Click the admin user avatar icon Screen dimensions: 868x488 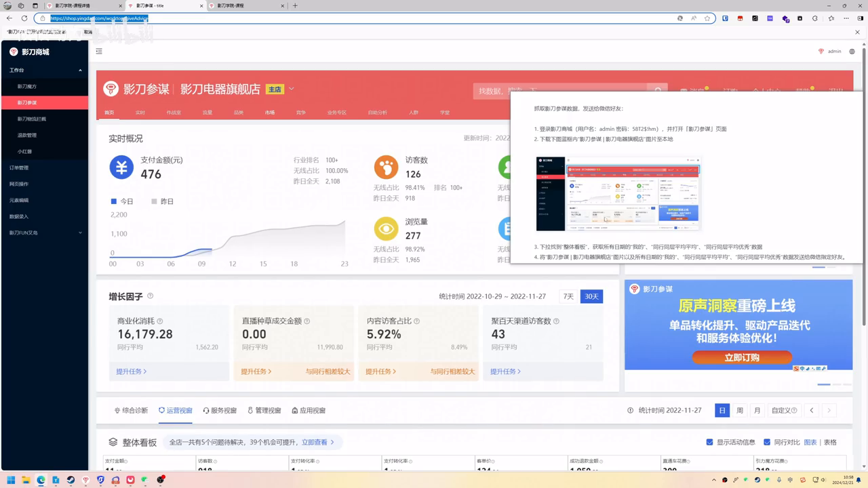click(821, 52)
